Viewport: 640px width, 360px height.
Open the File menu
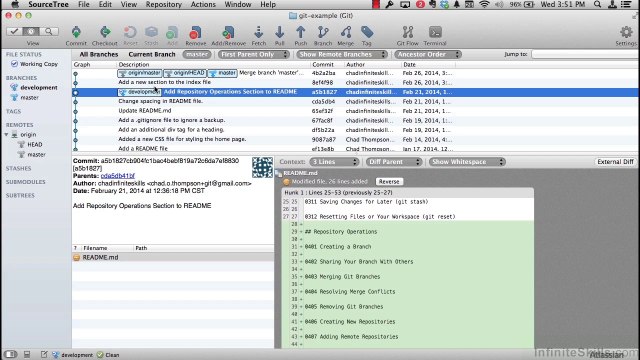84,4
